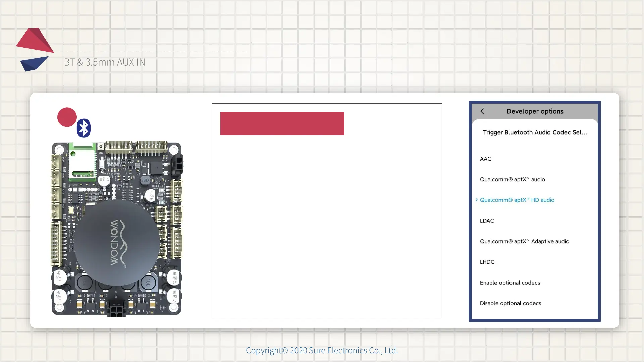Viewport: 644px width, 362px height.
Task: Choose the LDAC codec option
Action: (x=487, y=221)
